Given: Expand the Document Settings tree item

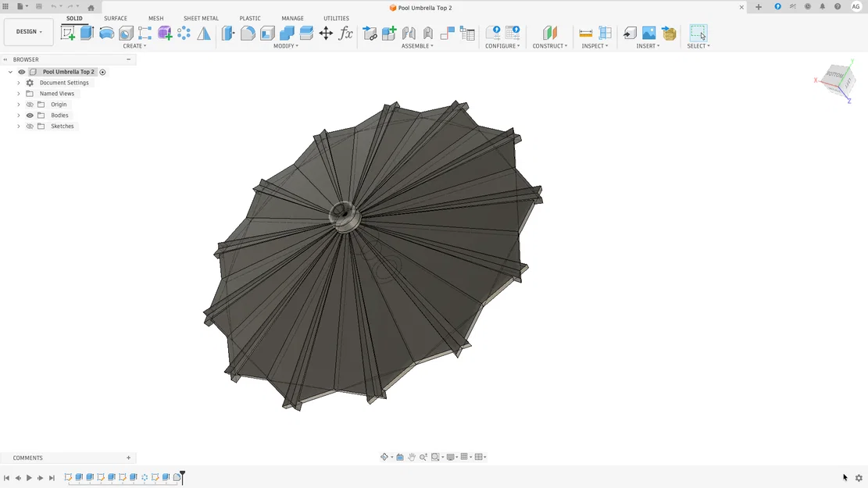Looking at the screenshot, I should [x=19, y=83].
